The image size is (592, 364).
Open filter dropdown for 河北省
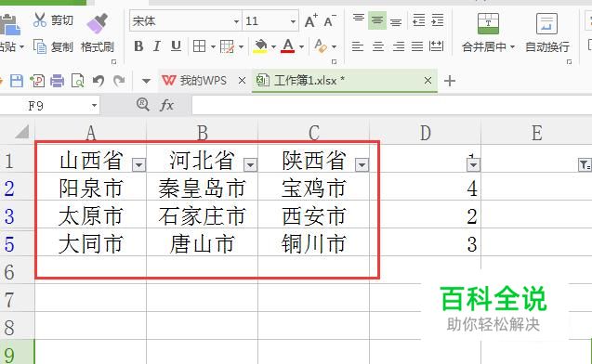(x=250, y=165)
